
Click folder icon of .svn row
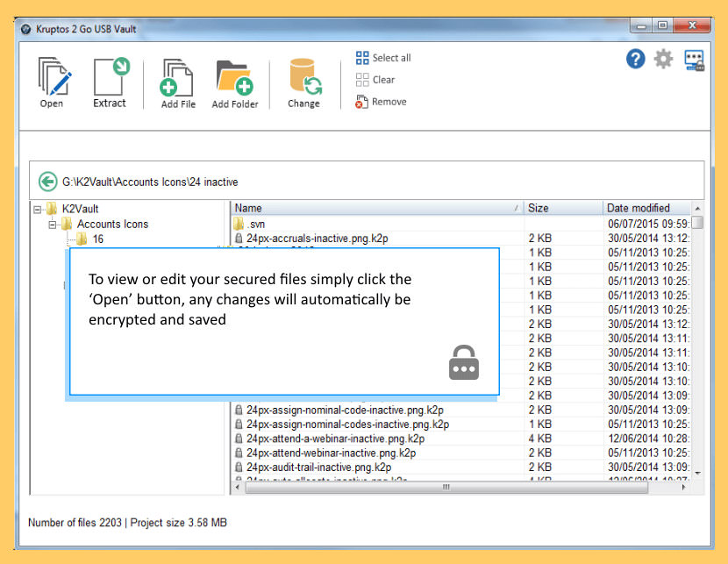pyautogui.click(x=239, y=224)
